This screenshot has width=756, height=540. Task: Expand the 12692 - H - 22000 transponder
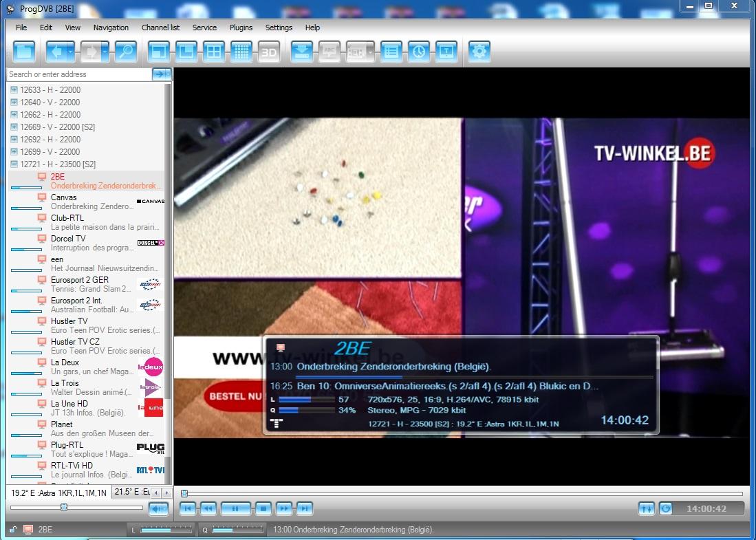(x=14, y=140)
